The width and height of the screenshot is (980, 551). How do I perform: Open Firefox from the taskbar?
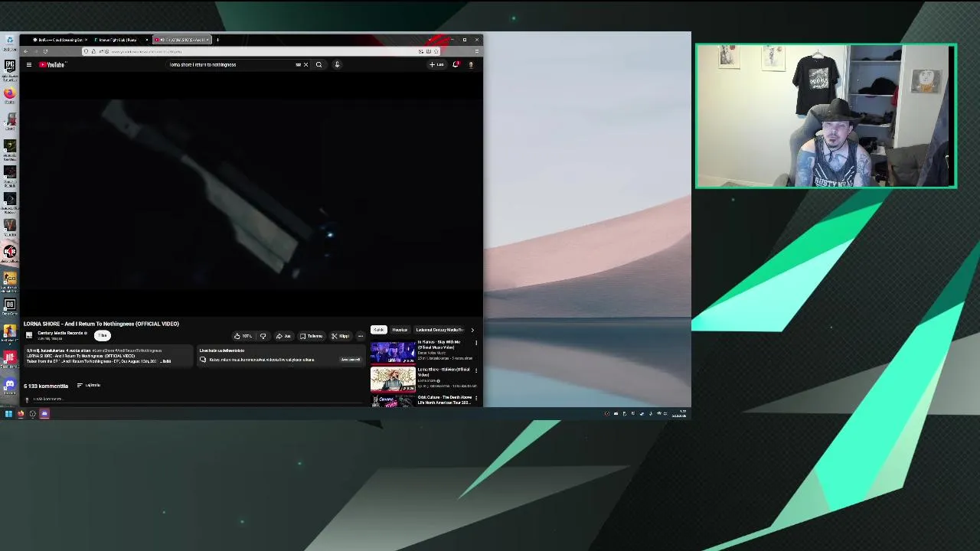(x=21, y=414)
